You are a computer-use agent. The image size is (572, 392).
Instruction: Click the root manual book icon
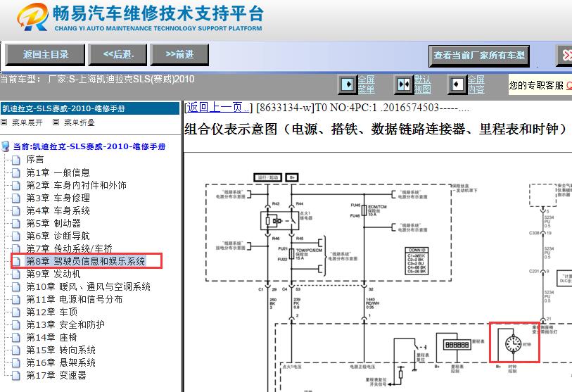coord(6,146)
